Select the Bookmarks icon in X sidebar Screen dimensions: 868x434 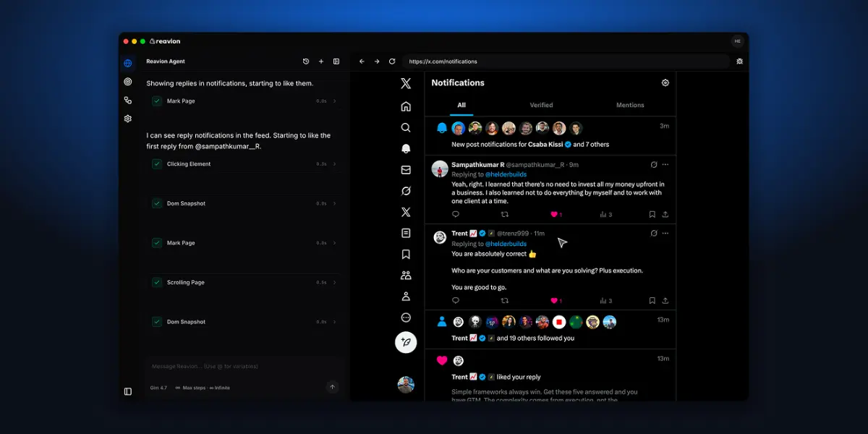pos(406,254)
